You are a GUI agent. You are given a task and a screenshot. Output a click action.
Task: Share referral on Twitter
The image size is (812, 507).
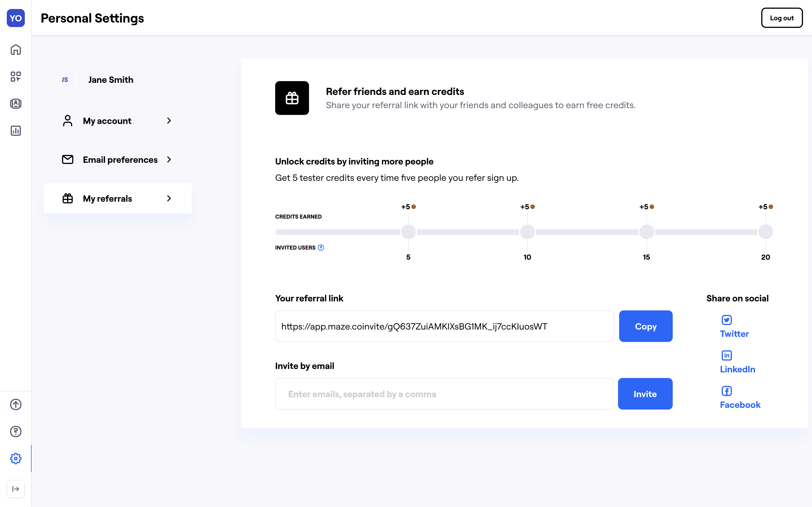pyautogui.click(x=734, y=327)
